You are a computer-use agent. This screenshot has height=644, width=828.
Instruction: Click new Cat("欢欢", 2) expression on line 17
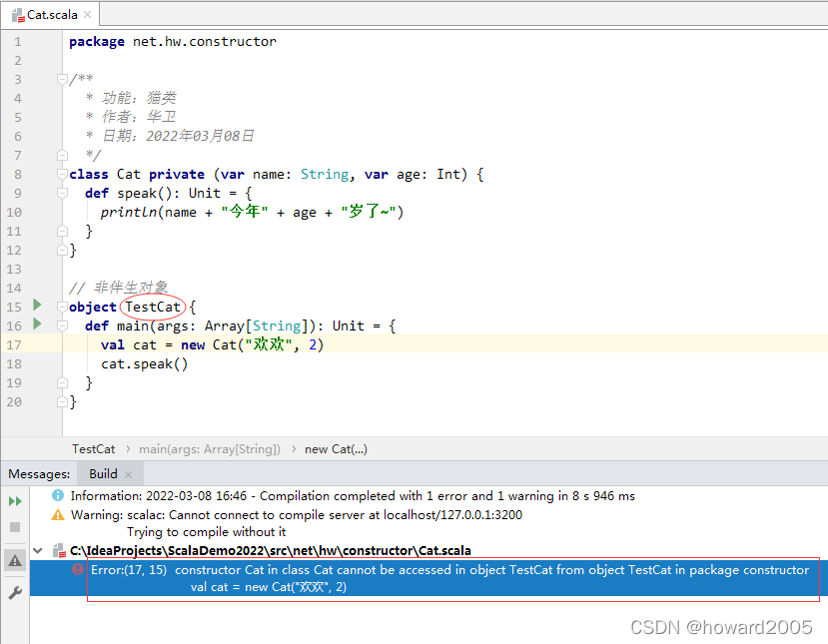pyautogui.click(x=252, y=345)
